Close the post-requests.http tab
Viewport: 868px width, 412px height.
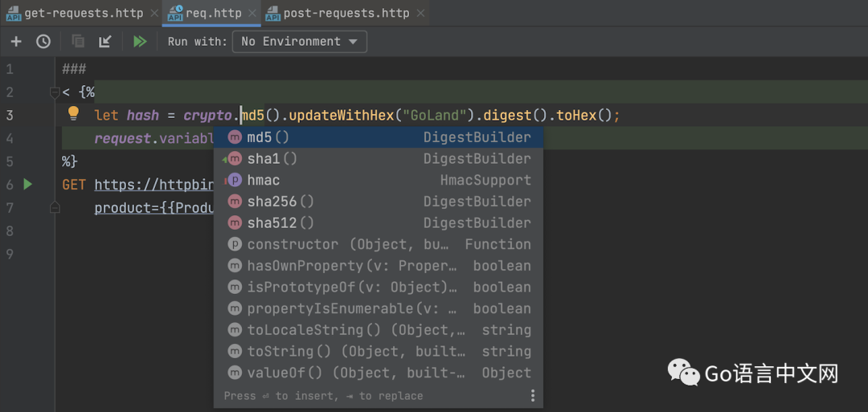click(x=420, y=14)
